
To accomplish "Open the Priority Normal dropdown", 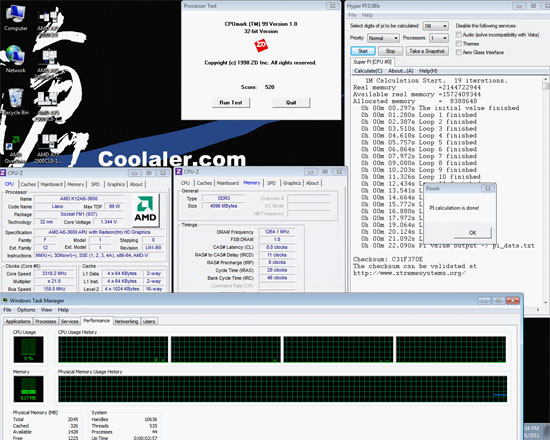I will coord(383,38).
